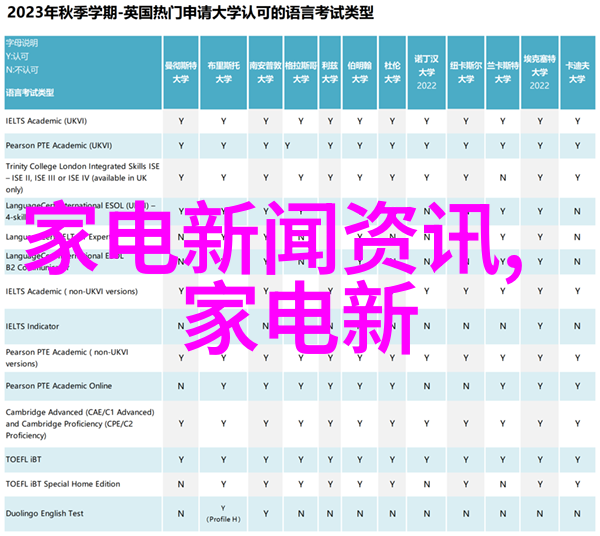Select the 曼彻斯特大学 column header
This screenshot has width=600, height=536.
pos(181,72)
